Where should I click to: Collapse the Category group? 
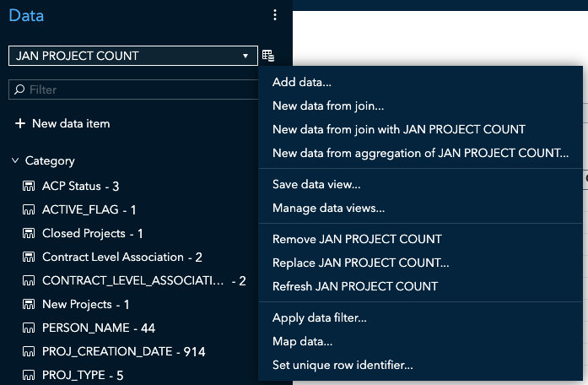click(15, 160)
